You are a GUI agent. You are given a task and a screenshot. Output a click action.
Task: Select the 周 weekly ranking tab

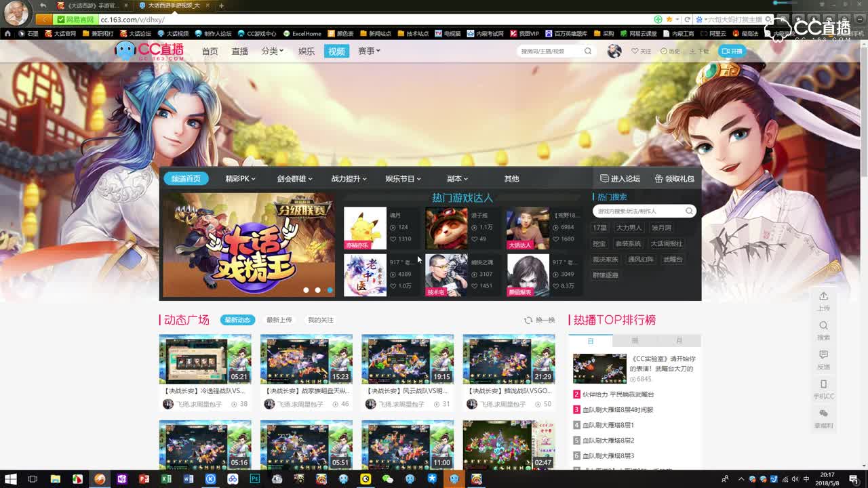pyautogui.click(x=635, y=340)
